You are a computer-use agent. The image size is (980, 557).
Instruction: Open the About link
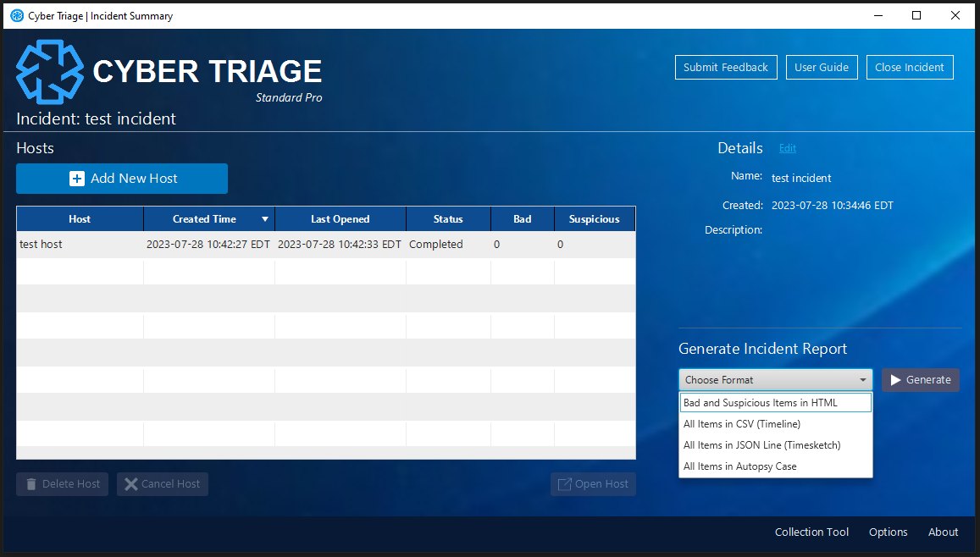(943, 532)
